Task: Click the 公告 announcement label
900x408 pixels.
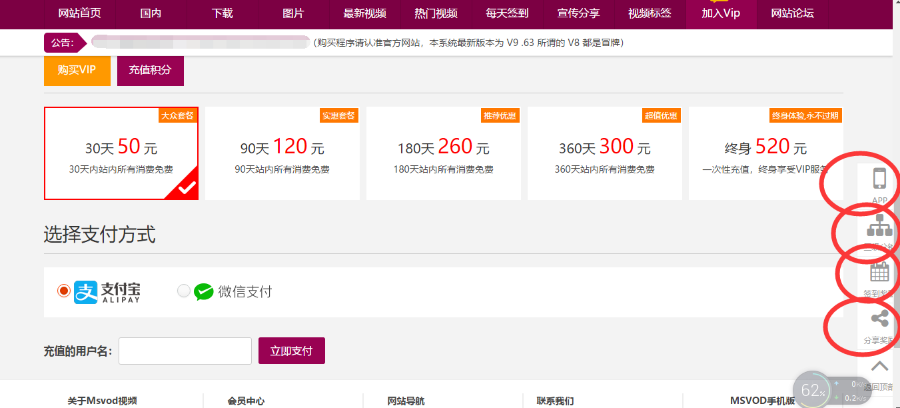Action: (x=63, y=42)
